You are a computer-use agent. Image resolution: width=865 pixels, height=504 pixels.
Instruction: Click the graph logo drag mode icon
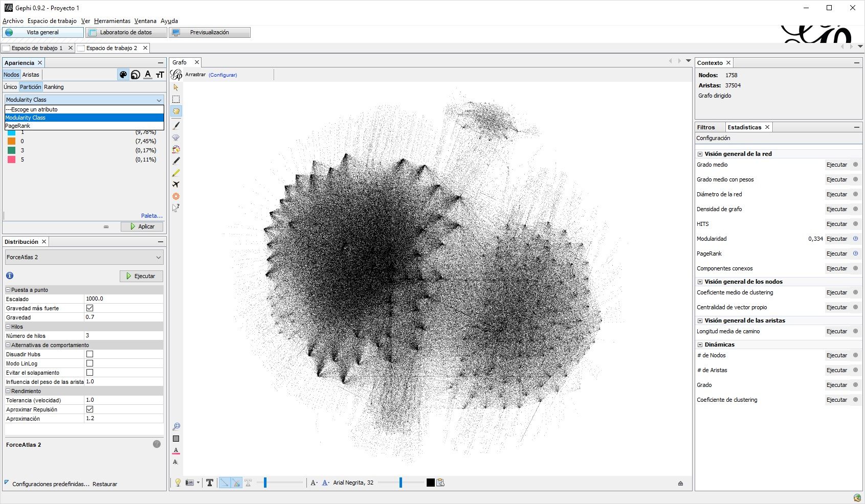click(176, 75)
